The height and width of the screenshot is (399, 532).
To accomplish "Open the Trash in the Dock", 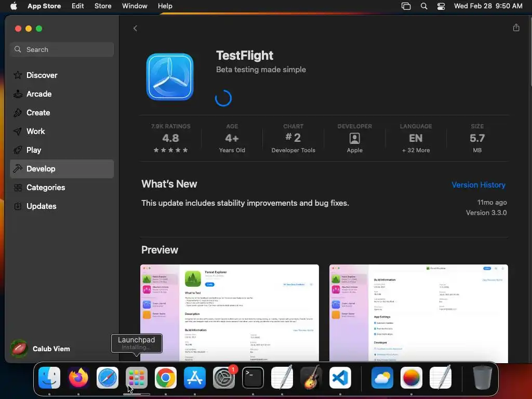I will click(482, 378).
